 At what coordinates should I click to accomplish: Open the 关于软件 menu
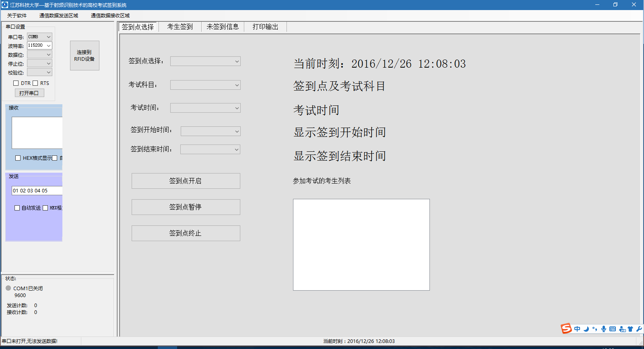tap(17, 16)
